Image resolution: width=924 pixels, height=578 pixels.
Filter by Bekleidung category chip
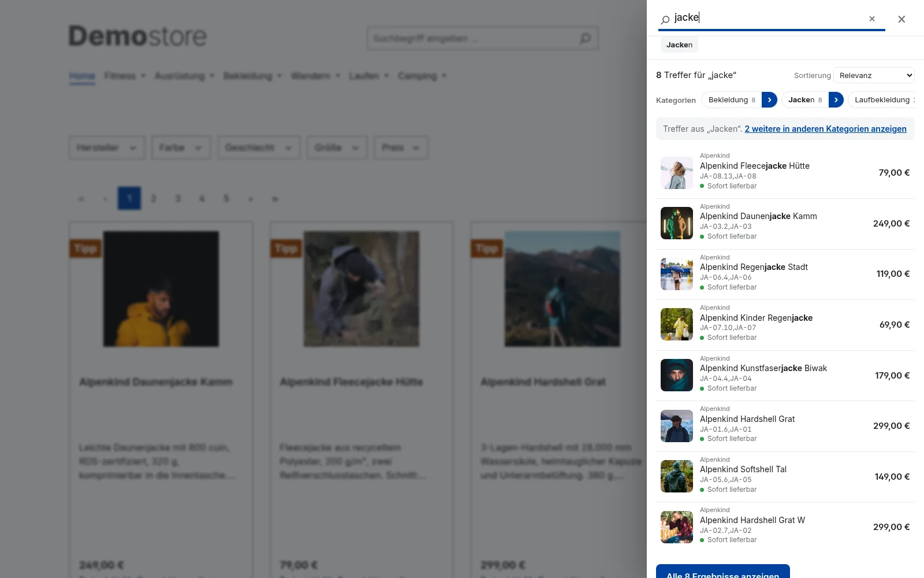tap(732, 100)
